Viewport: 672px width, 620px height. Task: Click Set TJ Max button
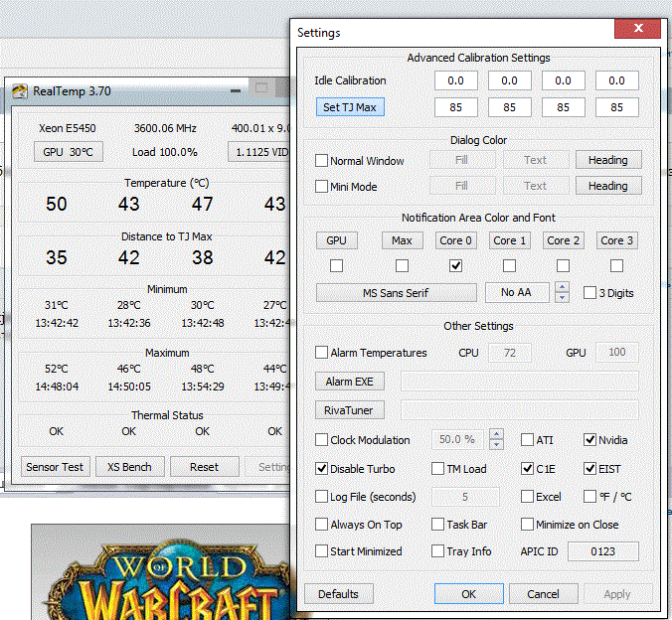pyautogui.click(x=350, y=107)
